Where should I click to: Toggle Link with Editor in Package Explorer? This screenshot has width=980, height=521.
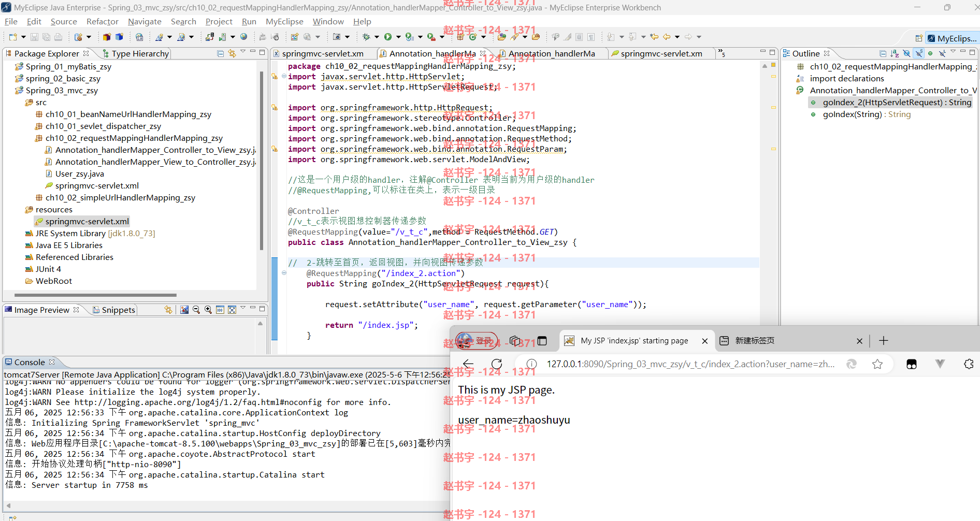232,53
